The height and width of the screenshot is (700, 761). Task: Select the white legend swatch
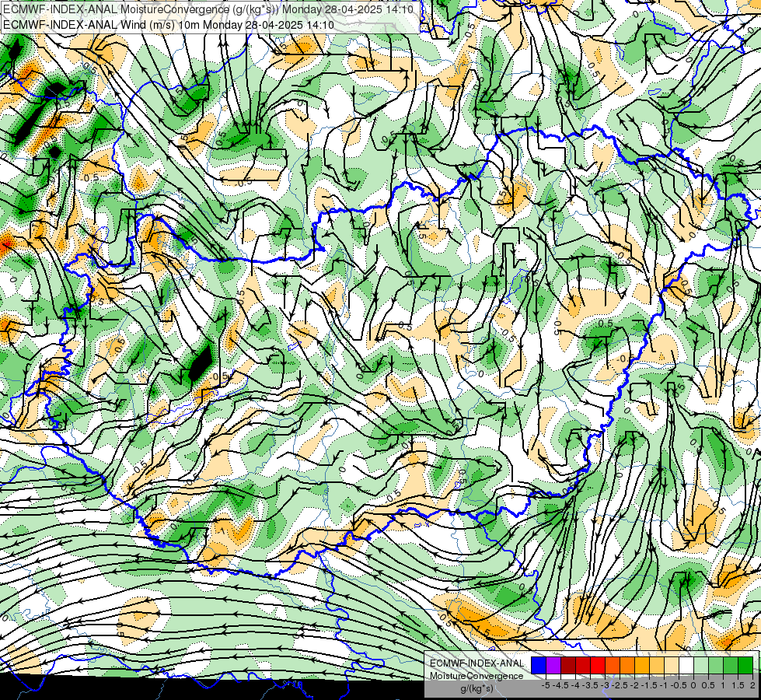point(686,665)
